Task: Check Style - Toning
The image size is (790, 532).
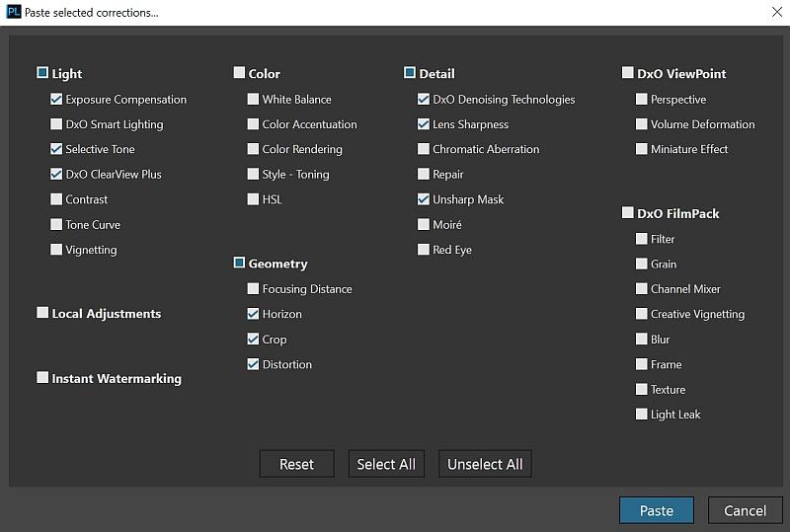Action: tap(253, 174)
